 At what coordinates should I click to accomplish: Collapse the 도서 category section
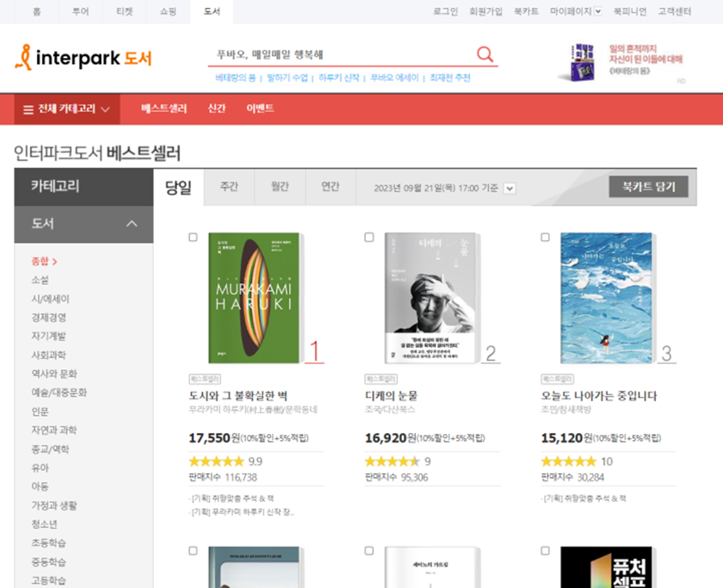(x=131, y=224)
